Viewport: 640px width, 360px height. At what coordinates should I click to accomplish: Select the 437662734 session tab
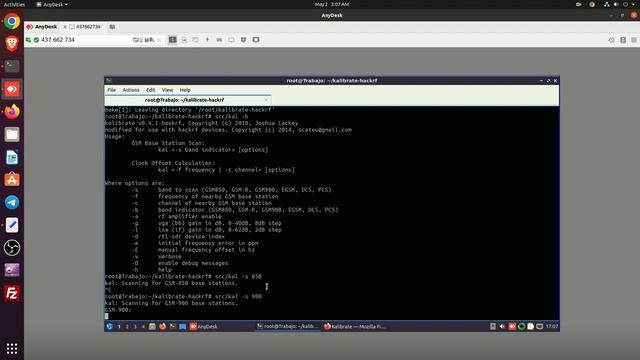[x=85, y=27]
